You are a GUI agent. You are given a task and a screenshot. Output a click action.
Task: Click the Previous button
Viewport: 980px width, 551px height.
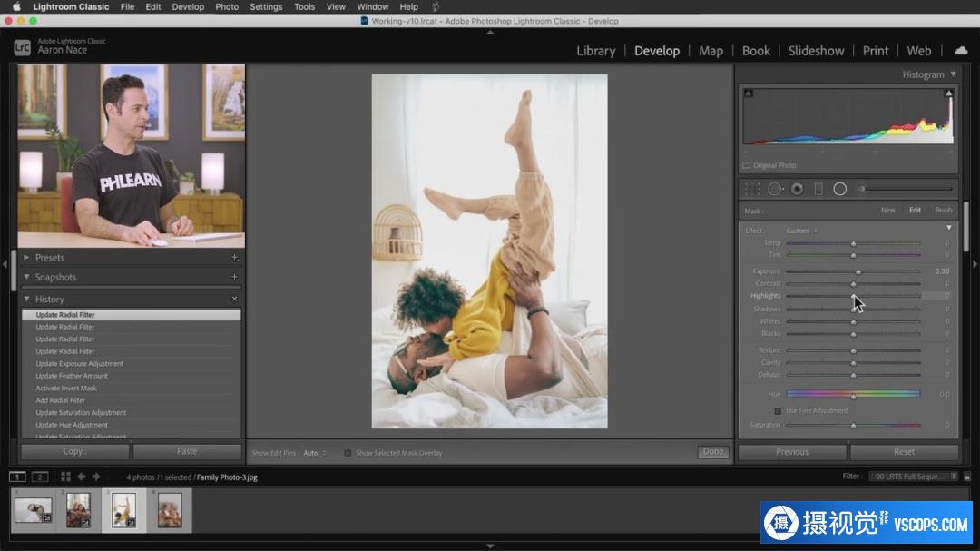coord(792,451)
